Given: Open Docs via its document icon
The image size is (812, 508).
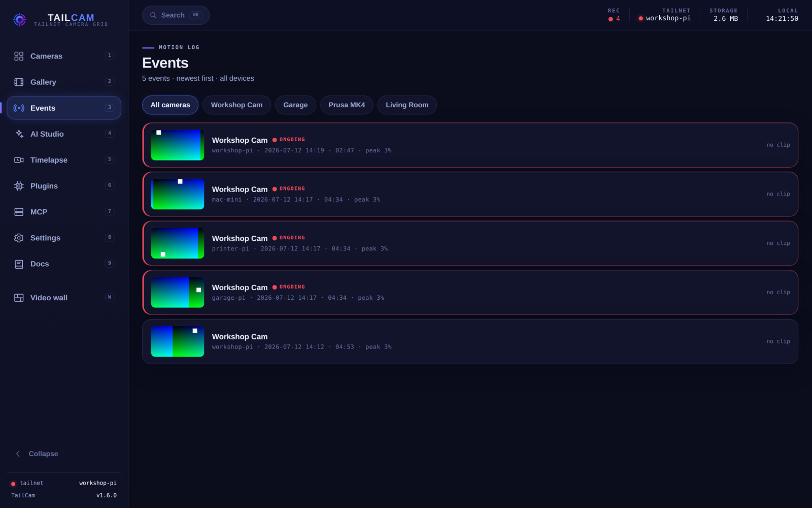Looking at the screenshot, I should (x=19, y=264).
